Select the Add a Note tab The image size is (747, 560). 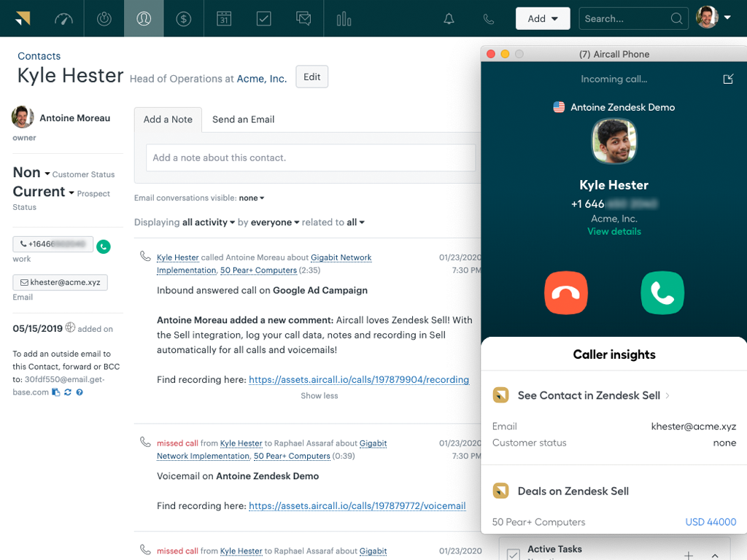pyautogui.click(x=168, y=119)
